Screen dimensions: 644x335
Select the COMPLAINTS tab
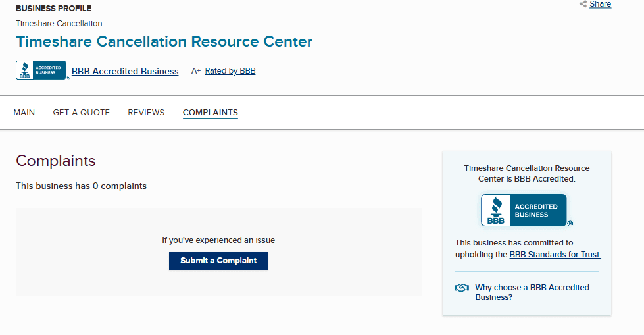pyautogui.click(x=211, y=113)
